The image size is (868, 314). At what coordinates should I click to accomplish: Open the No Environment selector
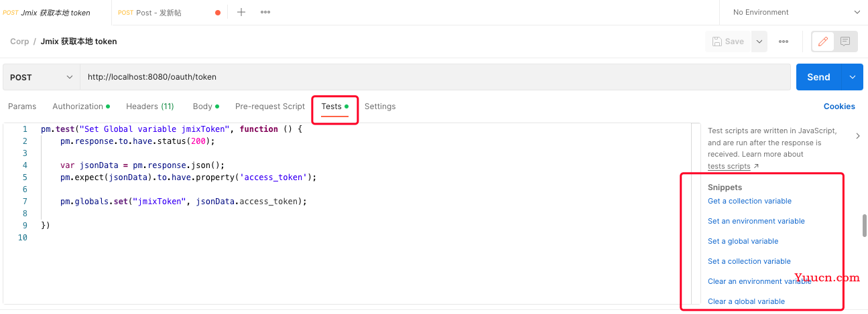(x=796, y=12)
